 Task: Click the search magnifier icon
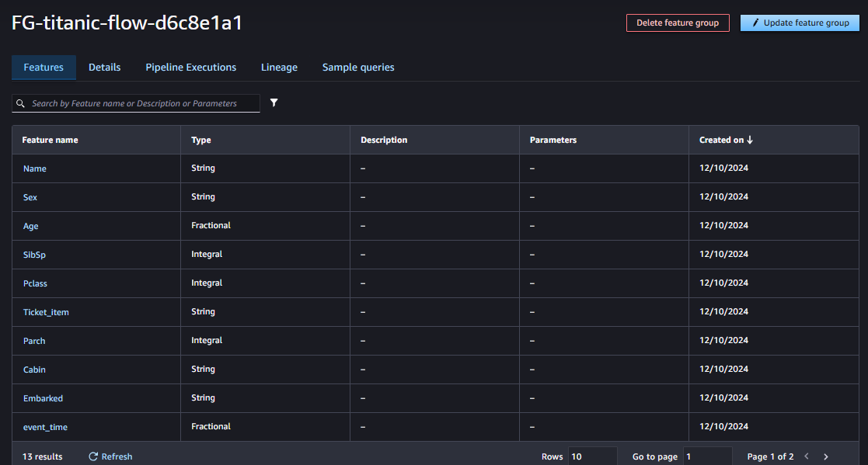click(20, 103)
